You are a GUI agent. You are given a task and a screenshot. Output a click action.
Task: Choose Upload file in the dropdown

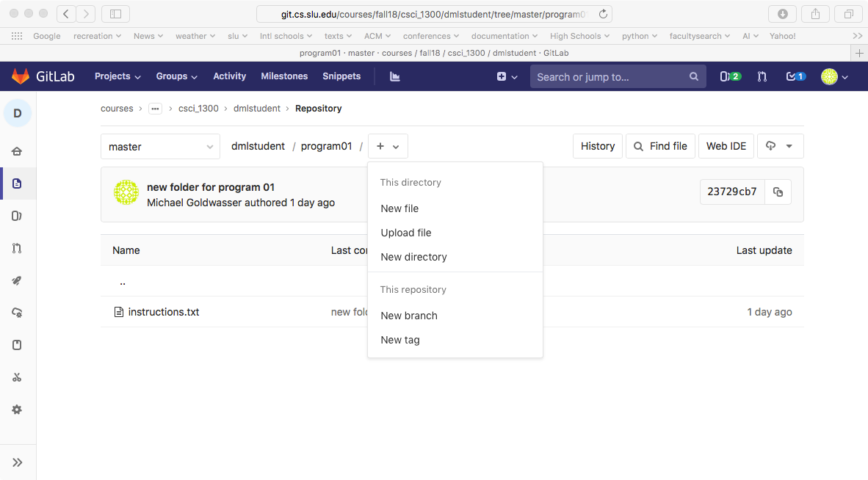click(406, 233)
